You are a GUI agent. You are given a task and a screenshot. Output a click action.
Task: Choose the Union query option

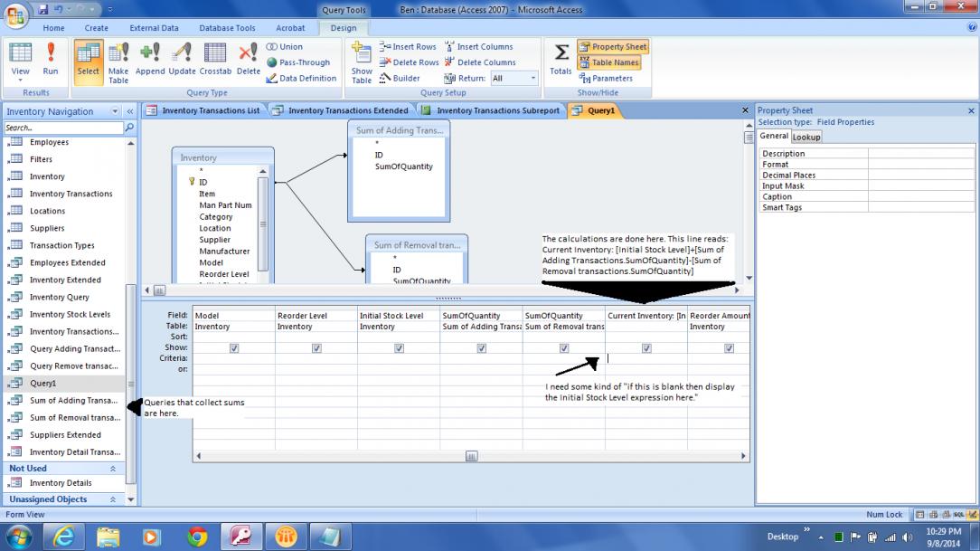(285, 47)
